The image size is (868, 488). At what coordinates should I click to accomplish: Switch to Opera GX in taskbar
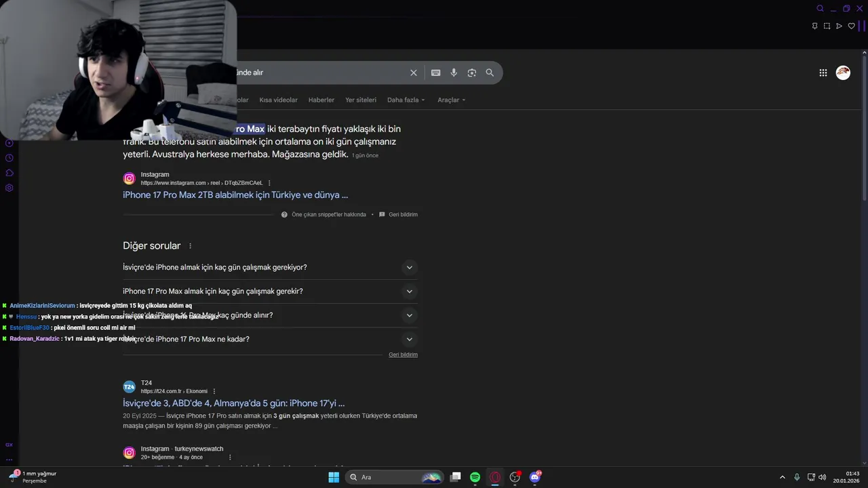pos(495,477)
